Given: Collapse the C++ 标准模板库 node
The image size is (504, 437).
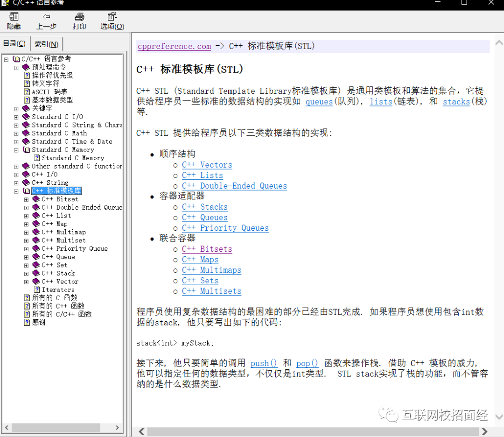Looking at the screenshot, I should 16,191.
